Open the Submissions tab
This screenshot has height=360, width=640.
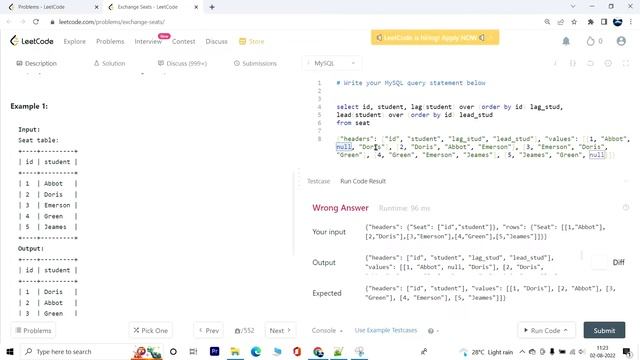(255, 63)
